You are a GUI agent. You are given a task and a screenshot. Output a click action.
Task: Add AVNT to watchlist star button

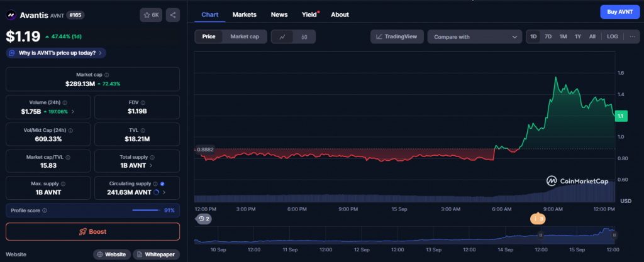click(x=151, y=15)
